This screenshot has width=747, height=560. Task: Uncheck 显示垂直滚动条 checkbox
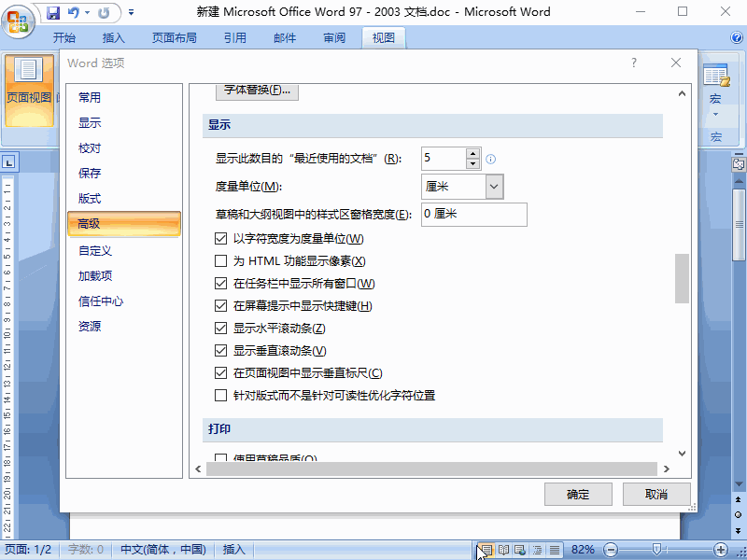pos(220,351)
